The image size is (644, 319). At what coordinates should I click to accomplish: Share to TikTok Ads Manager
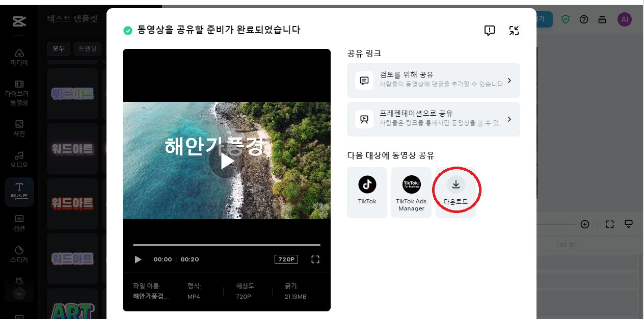click(x=411, y=192)
